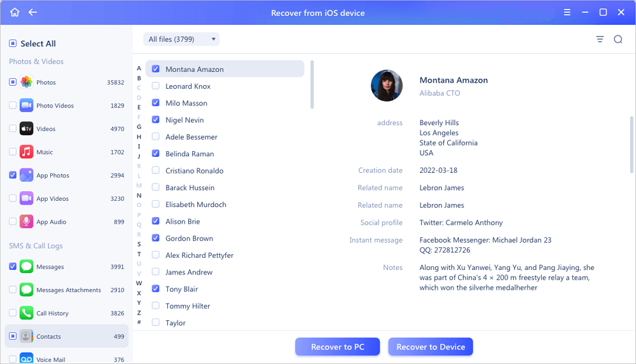Select Alex Richard Pettyfer contact row
Viewport: 636px width, 364px height.
(225, 255)
